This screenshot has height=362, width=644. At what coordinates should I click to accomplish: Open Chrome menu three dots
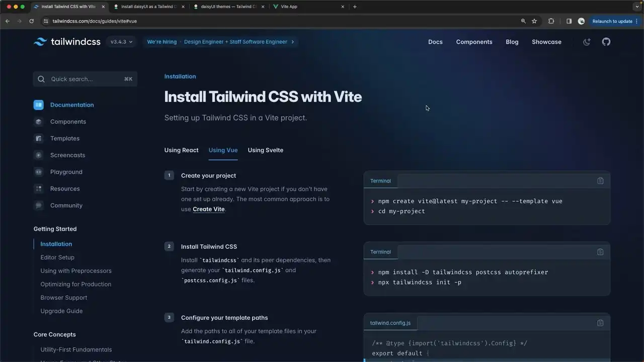click(x=637, y=21)
